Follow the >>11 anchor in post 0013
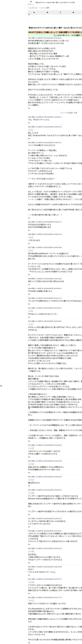82x644 pixels. 31,448
